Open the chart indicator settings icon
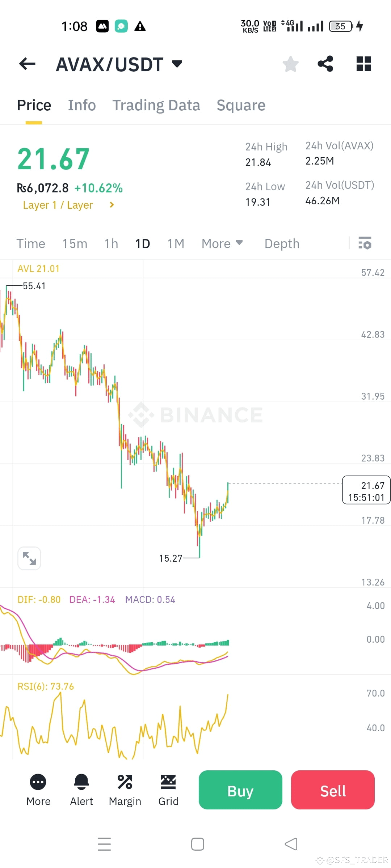The image size is (391, 868). [365, 243]
